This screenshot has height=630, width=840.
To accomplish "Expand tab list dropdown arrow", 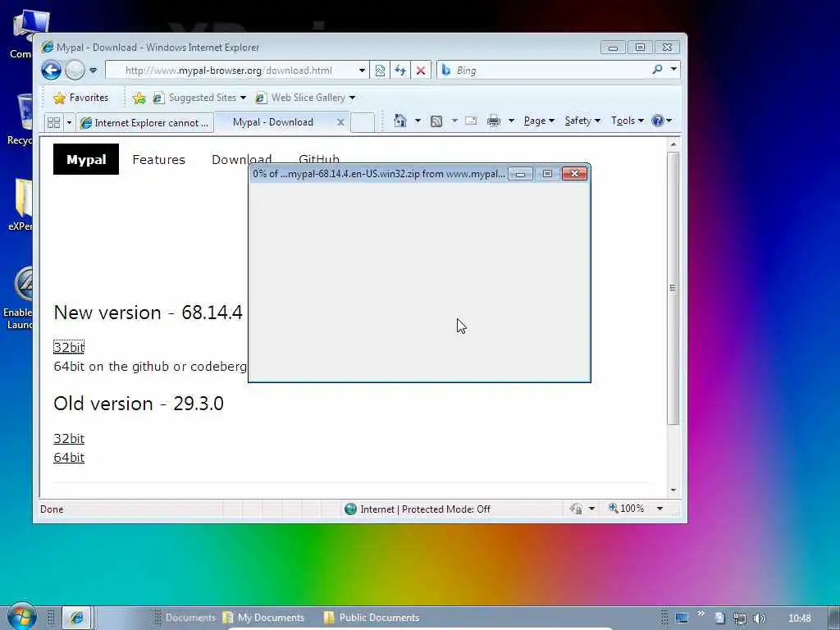I will 69,123.
